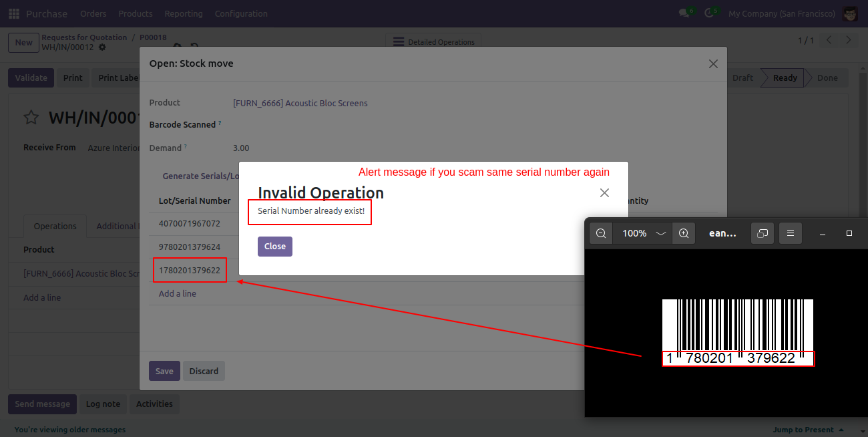Screen dimensions: 868x437
Task: Select serial number 9780201379624 row
Action: 190,247
